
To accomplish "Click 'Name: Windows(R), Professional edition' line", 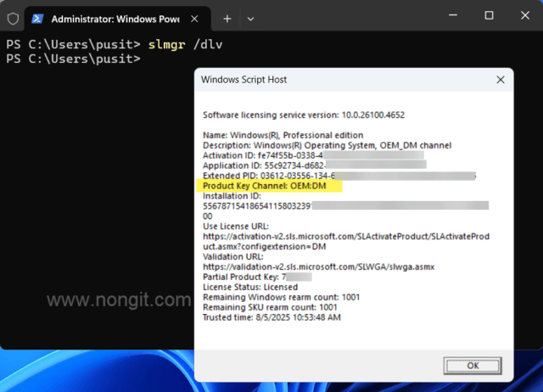I will click(283, 135).
